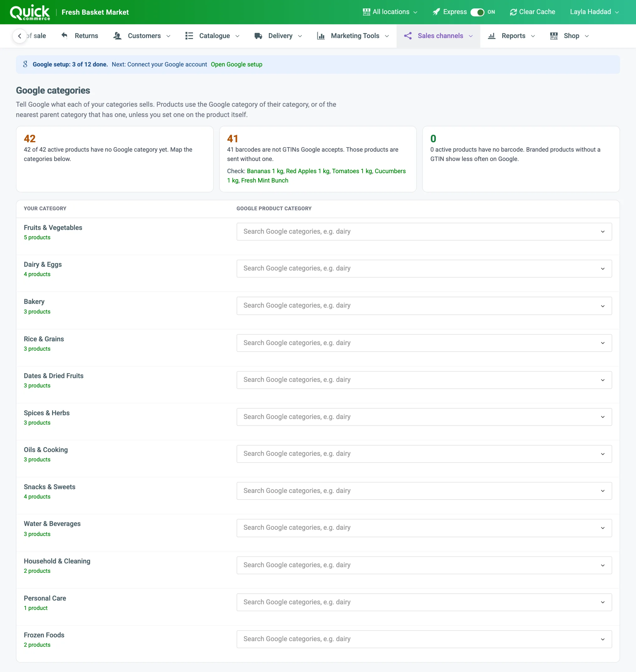Open the 2 products link under Household & Cleaning
This screenshot has width=636, height=672.
(x=37, y=571)
